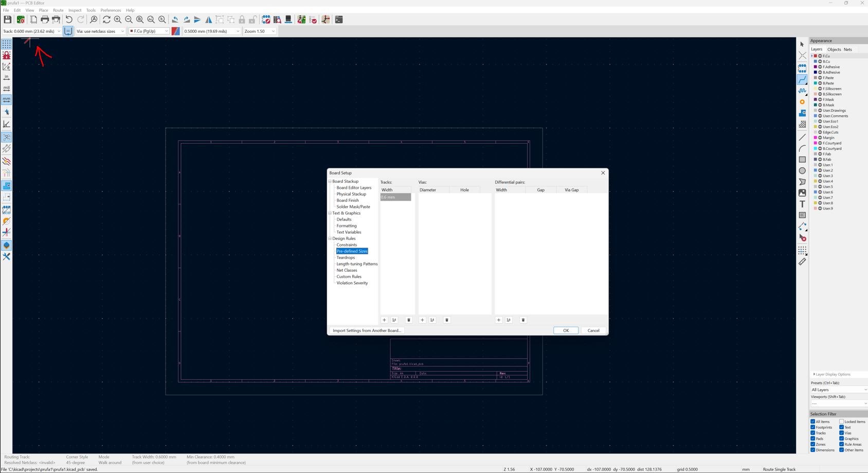The width and height of the screenshot is (868, 473).
Task: Open the Find text tool
Action: (x=94, y=20)
